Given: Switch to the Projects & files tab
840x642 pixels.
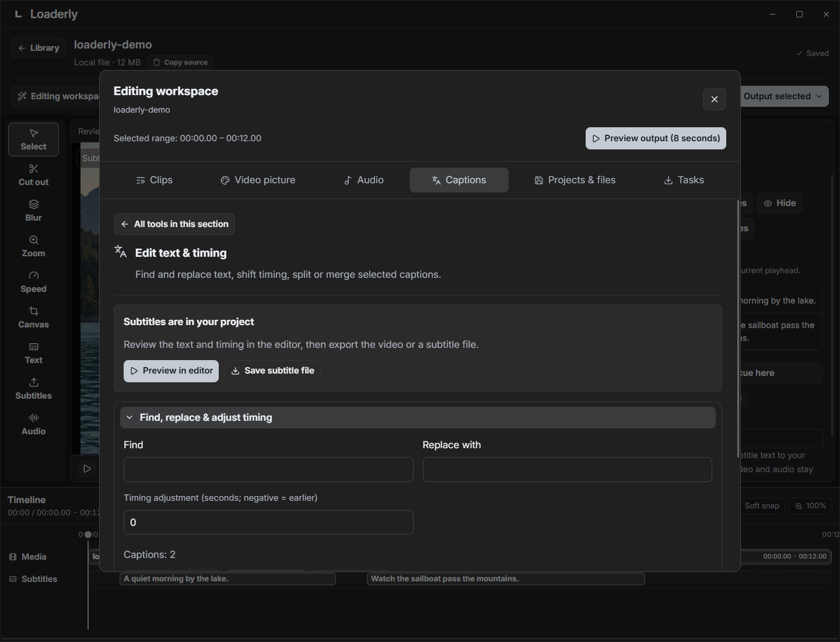Looking at the screenshot, I should [x=575, y=180].
